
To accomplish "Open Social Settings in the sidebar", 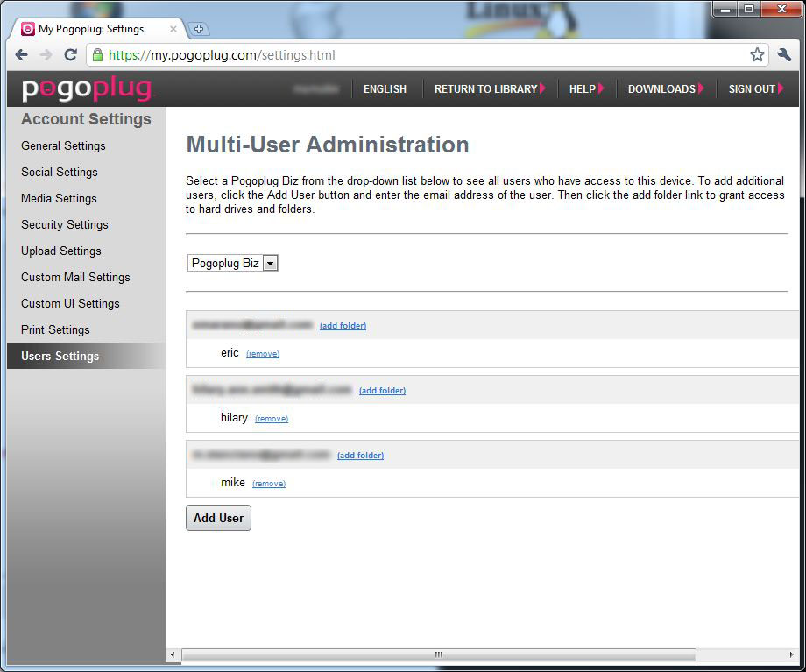I will tap(59, 173).
